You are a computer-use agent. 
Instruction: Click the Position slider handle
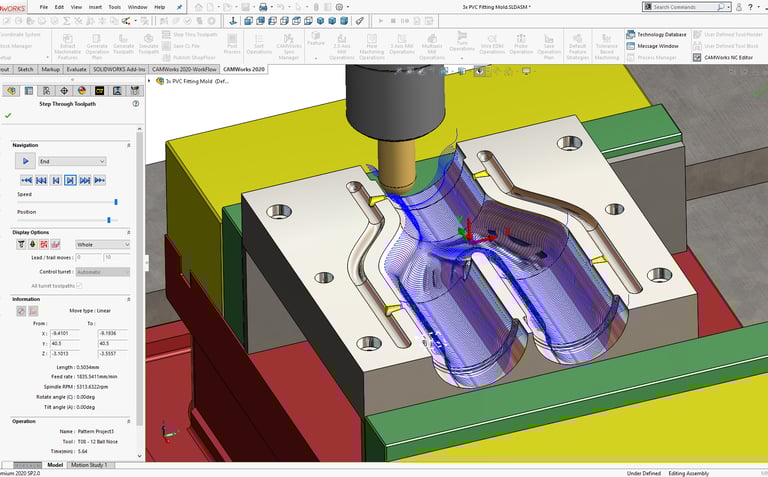(109, 220)
